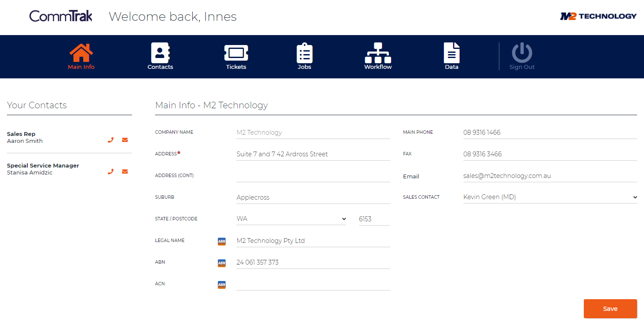Click the Company Name field

(x=313, y=132)
